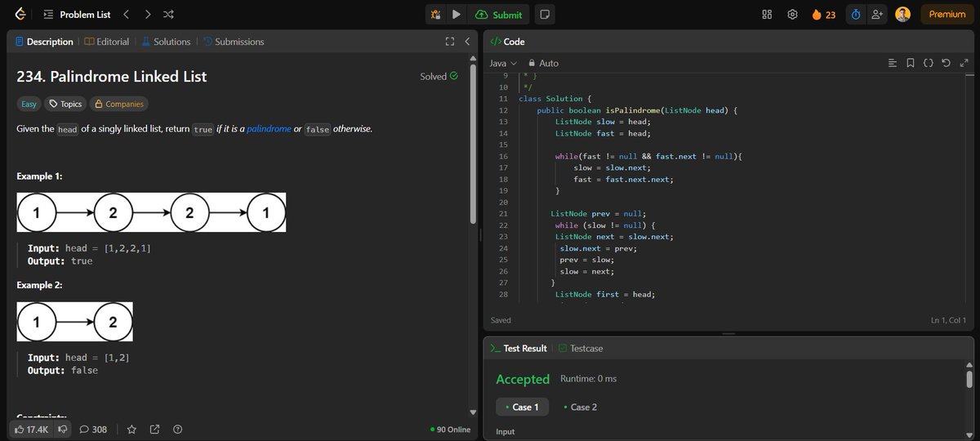Click the Accepted result text
This screenshot has height=441, width=980.
[523, 379]
